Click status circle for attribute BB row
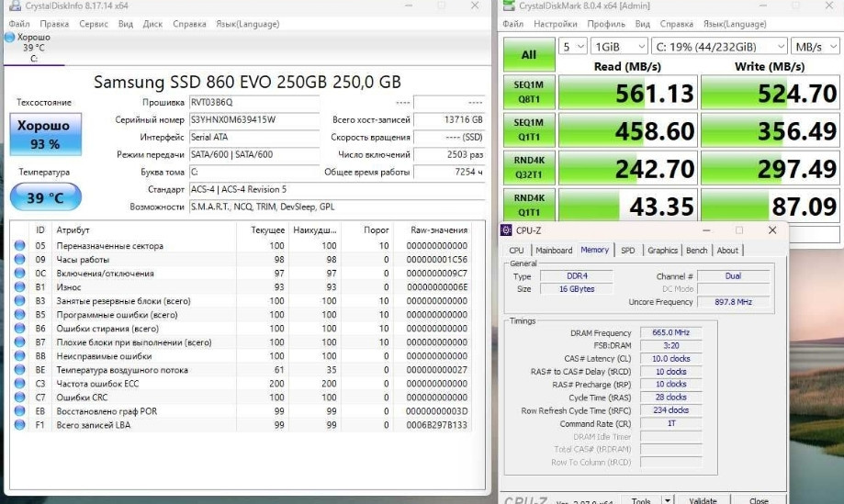 [x=20, y=355]
